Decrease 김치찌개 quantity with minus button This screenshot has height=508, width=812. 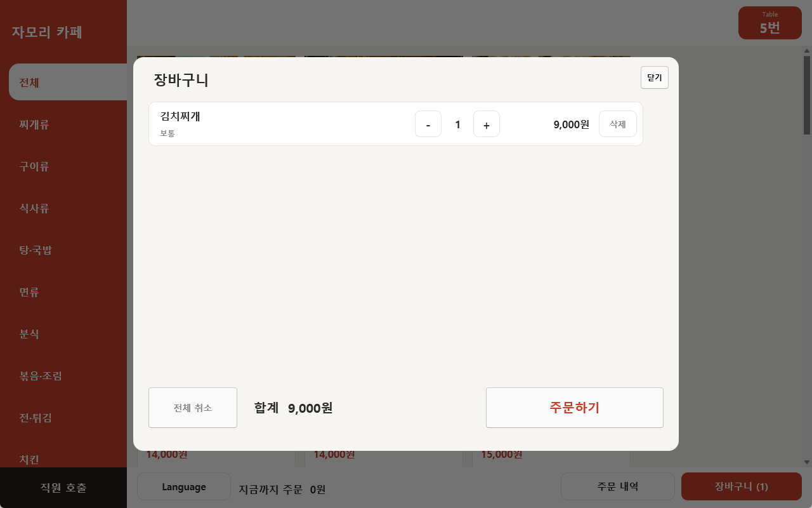(x=428, y=124)
